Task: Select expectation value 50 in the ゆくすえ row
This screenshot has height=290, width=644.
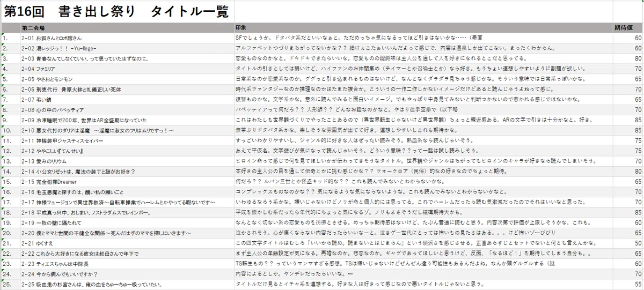Action: point(628,243)
